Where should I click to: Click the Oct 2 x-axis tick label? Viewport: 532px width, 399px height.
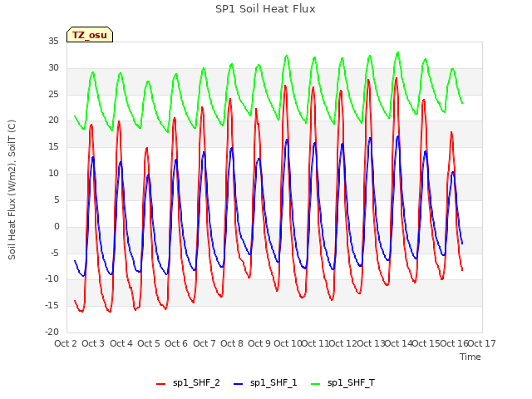[x=66, y=343]
